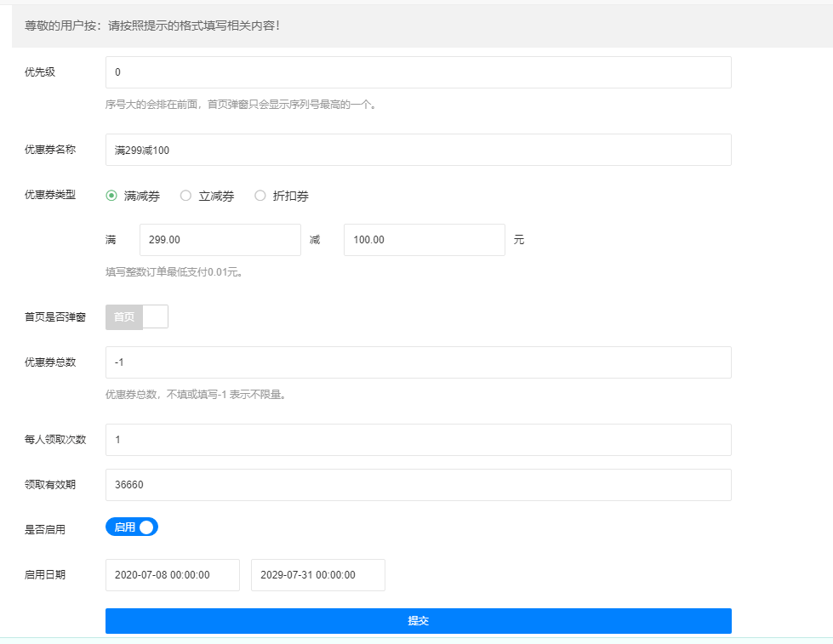The height and width of the screenshot is (644, 833).
Task: Open the start date picker 2020-07-08
Action: coord(172,575)
